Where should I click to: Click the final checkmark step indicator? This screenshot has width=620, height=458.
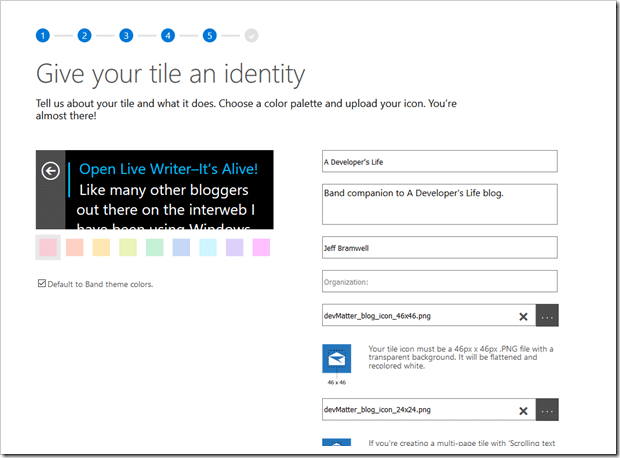pyautogui.click(x=251, y=36)
